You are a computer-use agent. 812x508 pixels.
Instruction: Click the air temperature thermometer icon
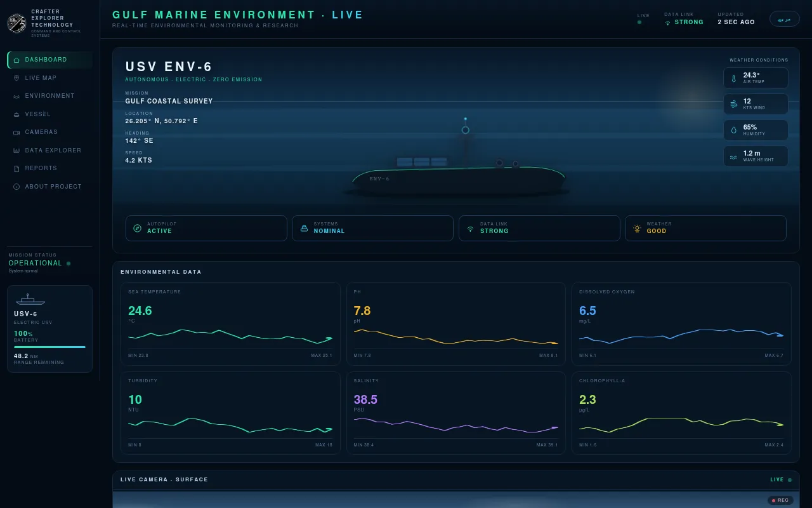click(733, 79)
